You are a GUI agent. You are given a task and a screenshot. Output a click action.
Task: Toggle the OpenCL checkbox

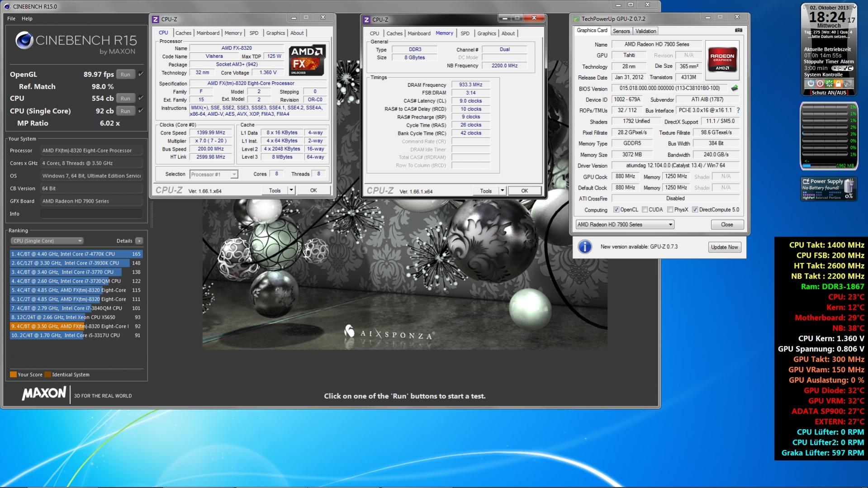coord(616,210)
